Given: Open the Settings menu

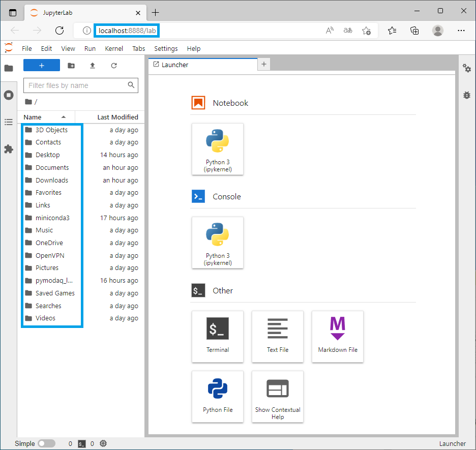Looking at the screenshot, I should [166, 48].
